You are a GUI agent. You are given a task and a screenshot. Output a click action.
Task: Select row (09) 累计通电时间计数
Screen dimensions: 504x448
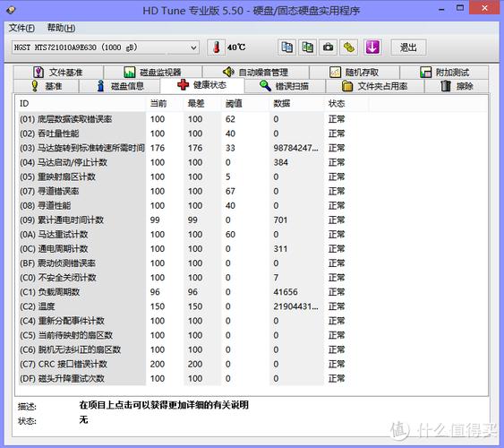192,220
